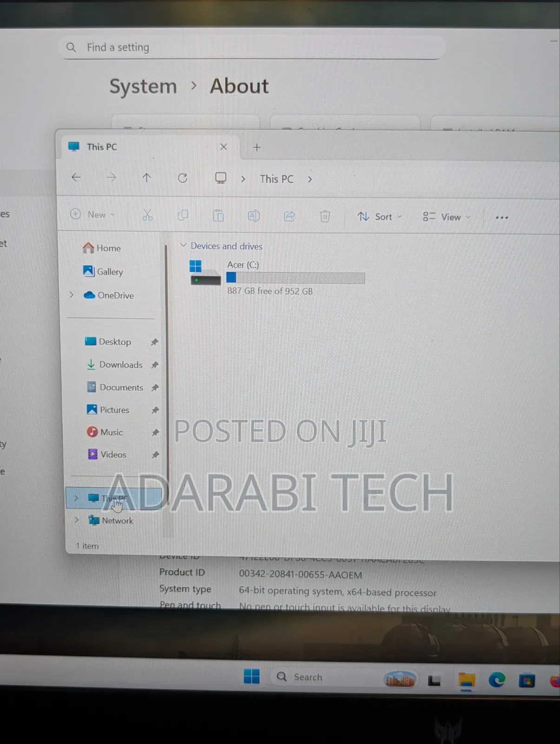Click the Find a setting search field
This screenshot has height=744, width=560.
click(x=251, y=47)
